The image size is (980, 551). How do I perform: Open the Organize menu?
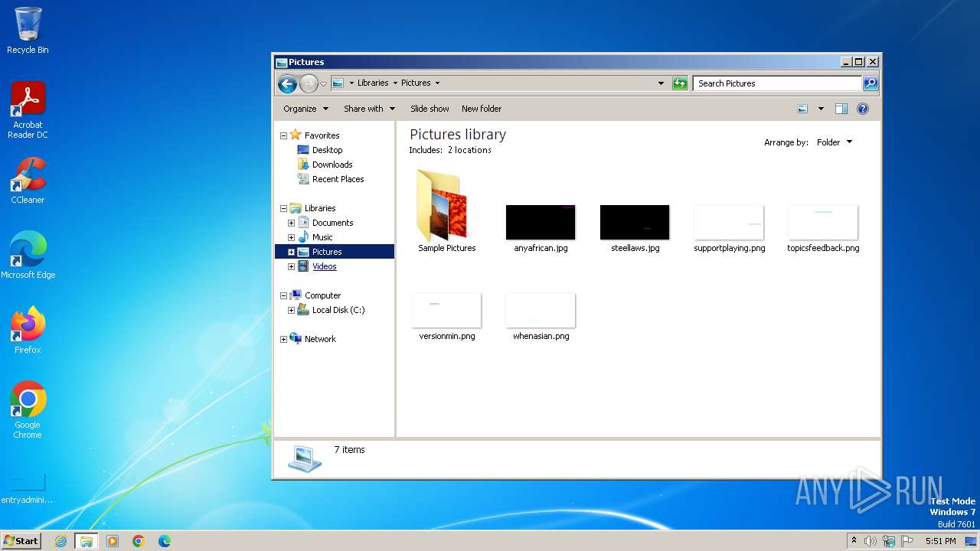pos(305,109)
